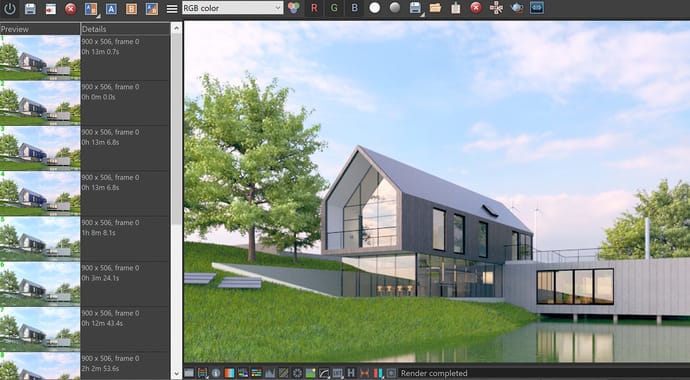This screenshot has width=690, height=380.
Task: Open the save image dropdown in toolbar
Action: tap(415, 8)
